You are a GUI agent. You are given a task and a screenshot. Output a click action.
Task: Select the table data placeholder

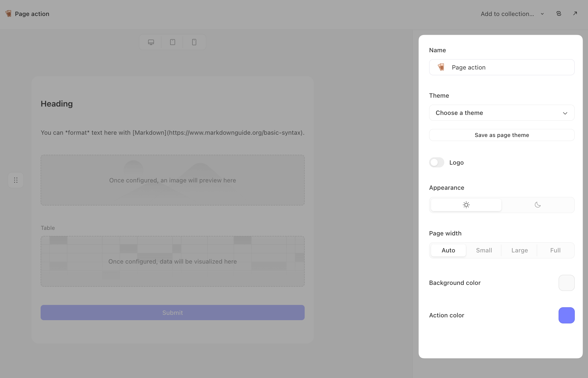coord(173,261)
